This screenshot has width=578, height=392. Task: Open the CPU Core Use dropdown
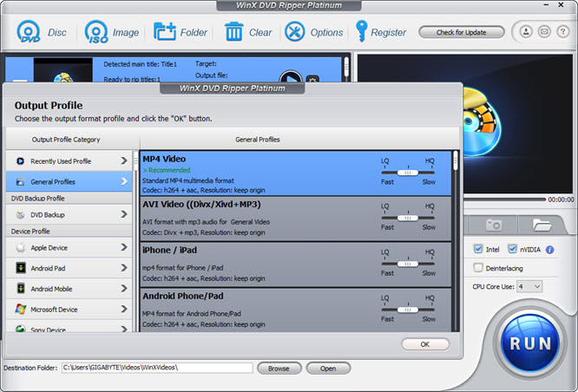point(529,287)
